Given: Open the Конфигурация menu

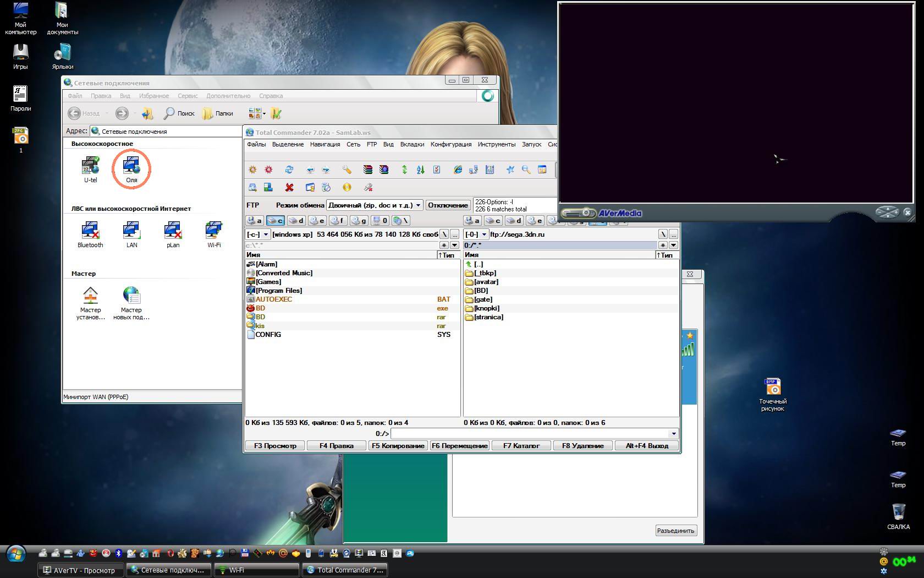Looking at the screenshot, I should click(x=451, y=144).
